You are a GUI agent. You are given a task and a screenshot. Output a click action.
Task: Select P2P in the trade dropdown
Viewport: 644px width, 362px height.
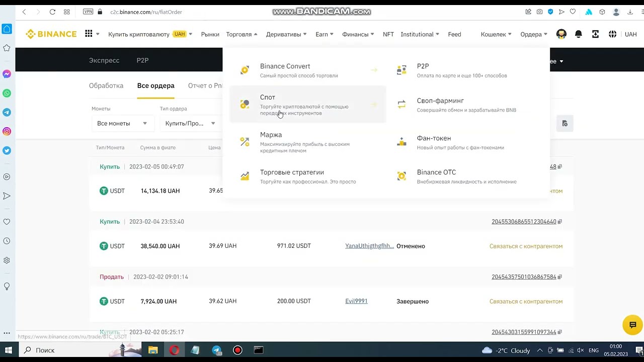point(465,70)
